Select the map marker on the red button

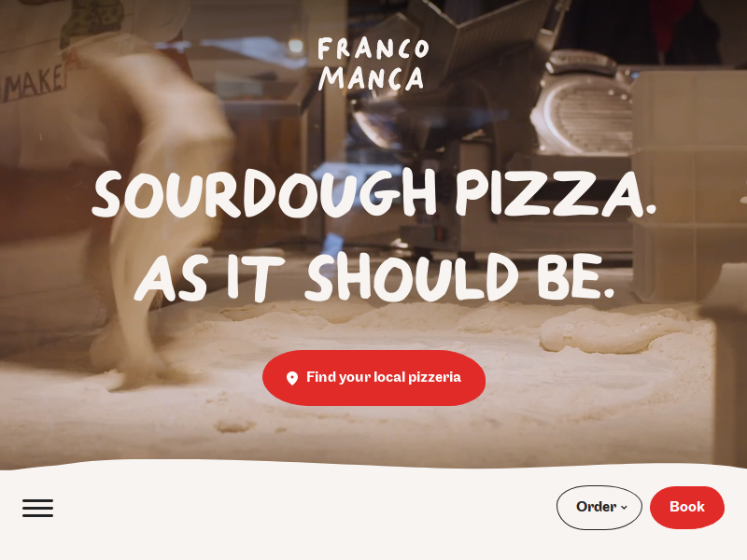[292, 378]
